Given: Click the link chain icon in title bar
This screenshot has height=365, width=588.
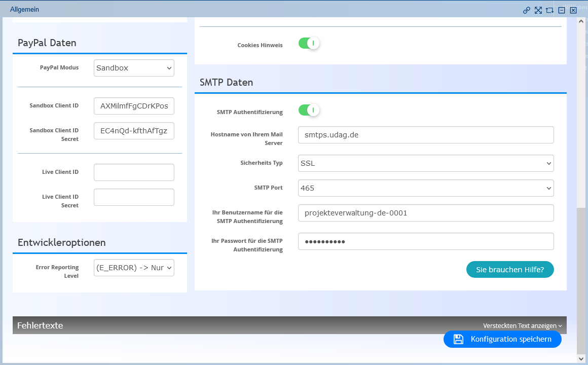Looking at the screenshot, I should (x=527, y=10).
